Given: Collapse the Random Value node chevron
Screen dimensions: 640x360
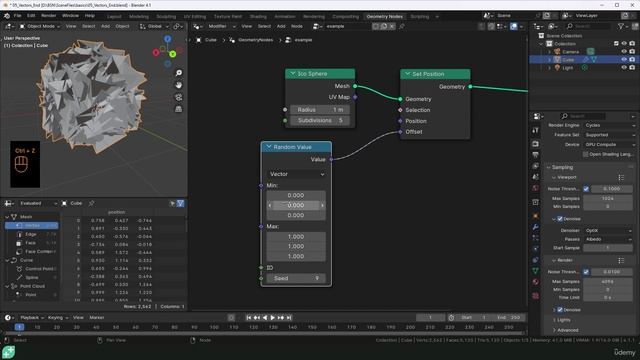Looking at the screenshot, I should 269,147.
